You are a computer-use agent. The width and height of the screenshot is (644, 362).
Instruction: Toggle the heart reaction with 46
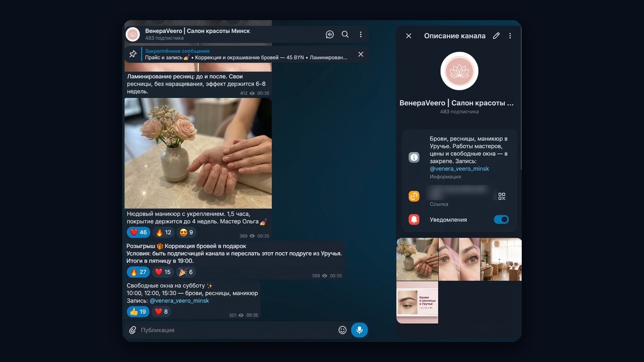(x=138, y=232)
